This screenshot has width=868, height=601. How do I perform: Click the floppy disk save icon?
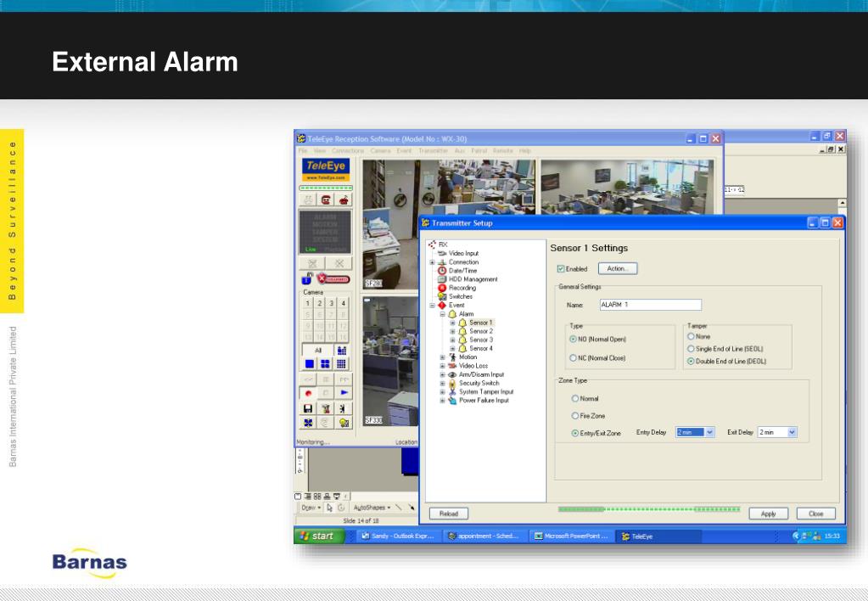pos(308,409)
